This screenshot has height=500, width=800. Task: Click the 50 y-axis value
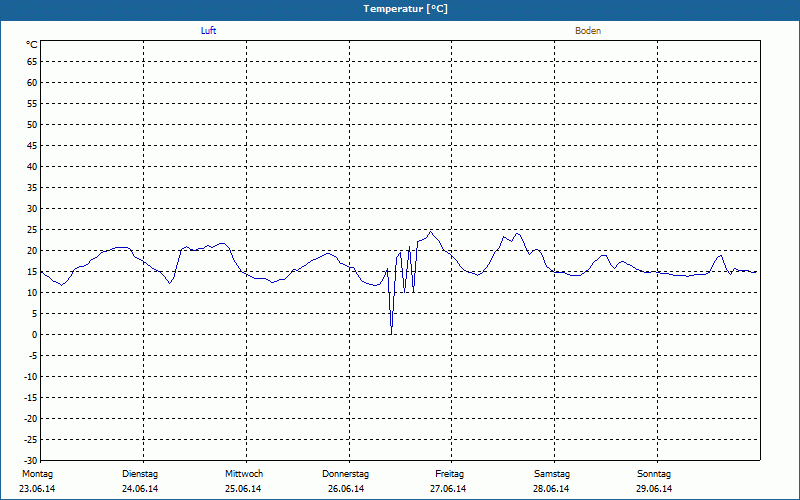(x=32, y=124)
